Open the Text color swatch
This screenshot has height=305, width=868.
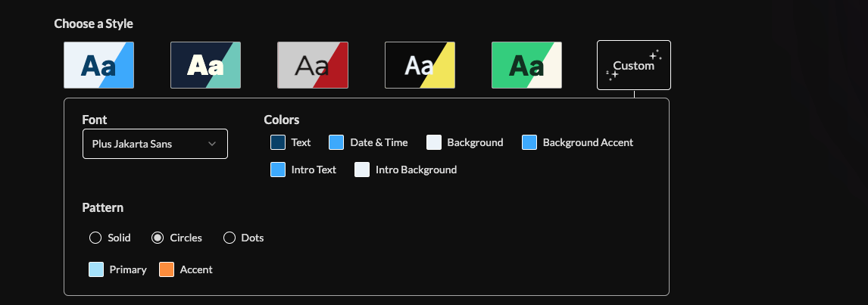coord(278,142)
